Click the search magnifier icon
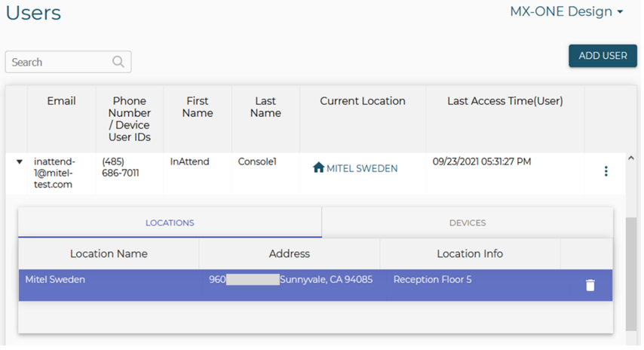 (118, 62)
